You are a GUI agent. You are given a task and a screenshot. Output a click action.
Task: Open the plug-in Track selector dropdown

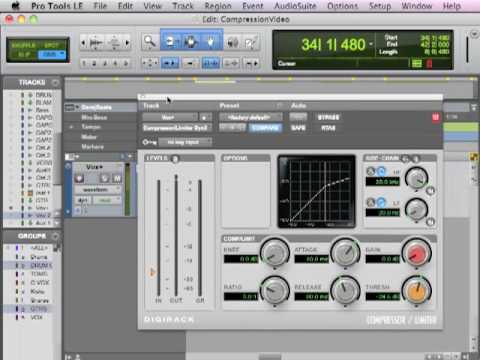170,117
